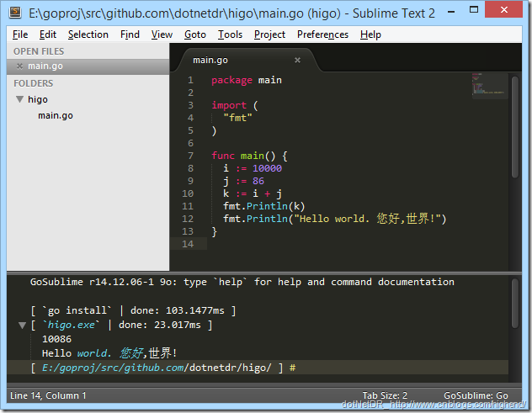Click the editor vertical scrollbar

[x=514, y=127]
